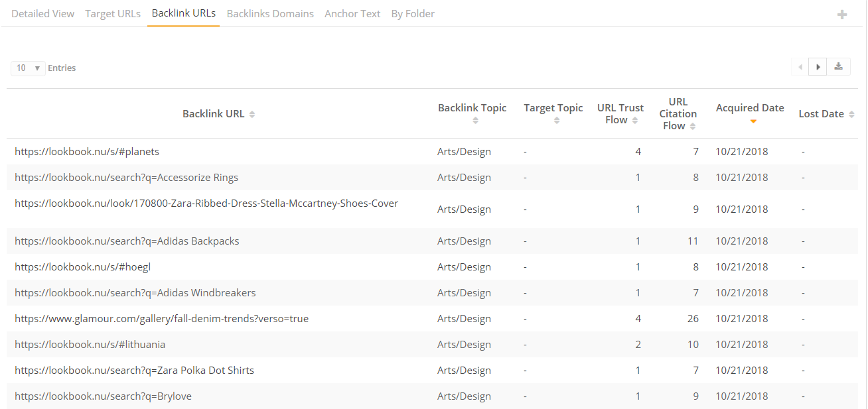Toggle Acquired Date sort order arrow
This screenshot has height=409, width=868.
click(753, 121)
